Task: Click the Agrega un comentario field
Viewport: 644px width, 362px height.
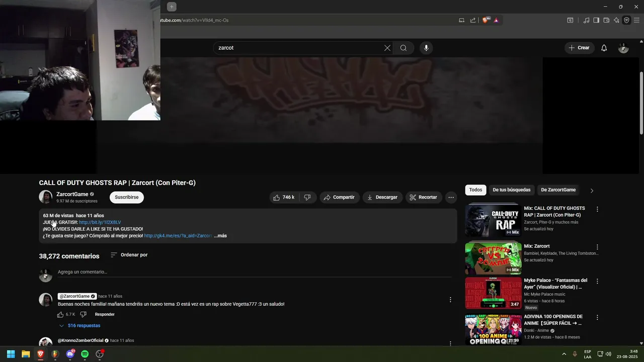Action: coord(254,272)
